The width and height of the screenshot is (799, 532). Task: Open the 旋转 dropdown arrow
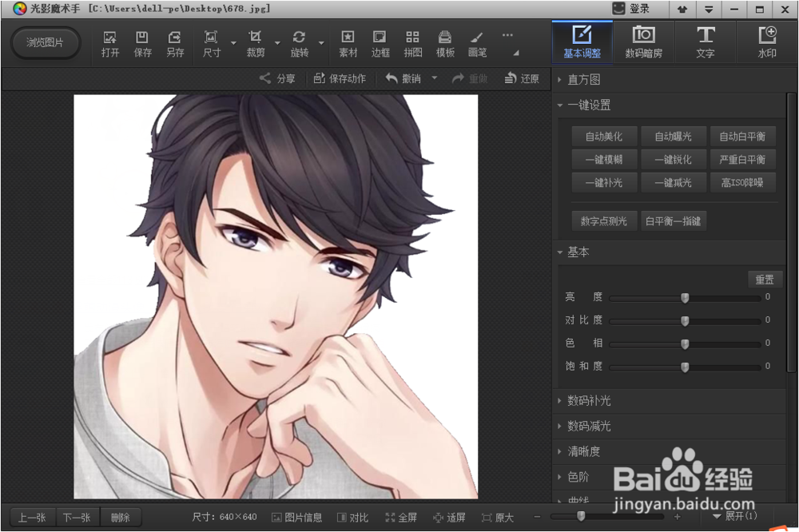tap(321, 43)
